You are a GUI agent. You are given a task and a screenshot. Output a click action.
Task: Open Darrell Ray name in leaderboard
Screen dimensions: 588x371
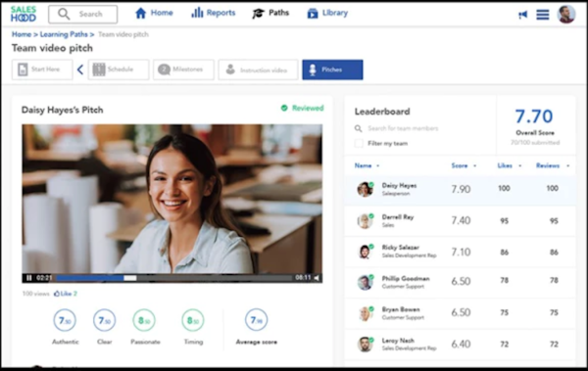point(398,217)
